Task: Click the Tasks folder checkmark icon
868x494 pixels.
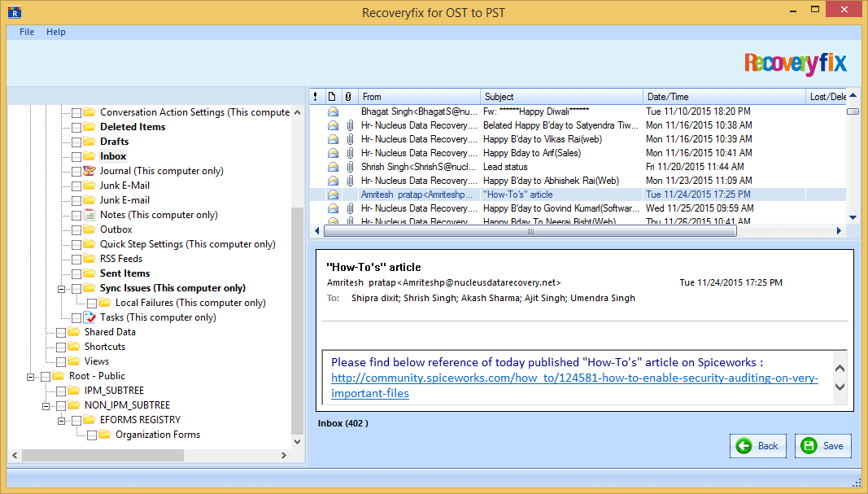Action: (89, 317)
